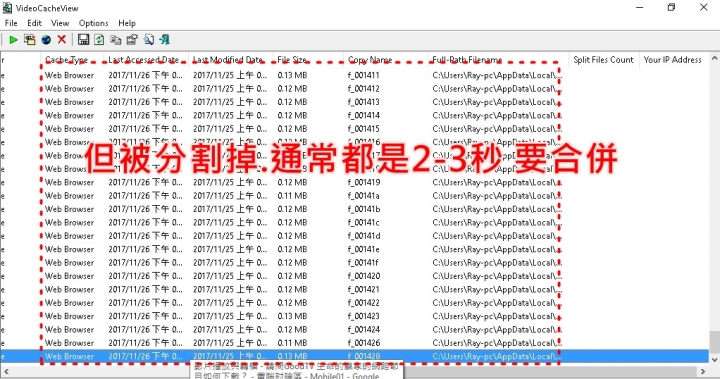The image size is (720, 379).
Task: Select the row with copy name f_00141a
Action: point(354,195)
